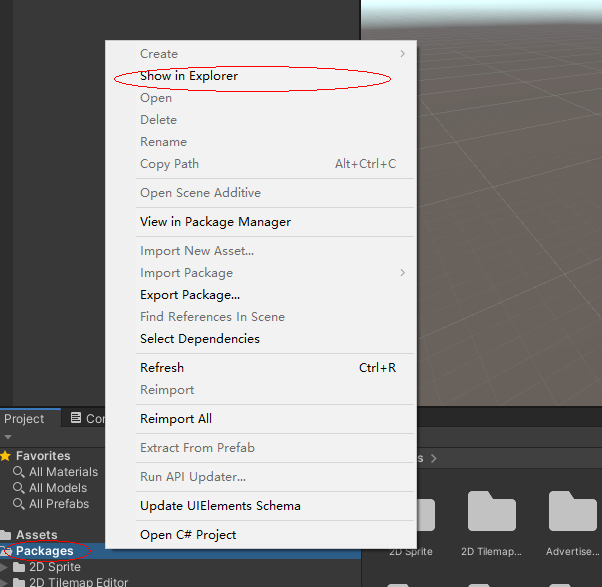This screenshot has width=602, height=587.
Task: Choose Open Scene Additive
Action: [x=261, y=193]
